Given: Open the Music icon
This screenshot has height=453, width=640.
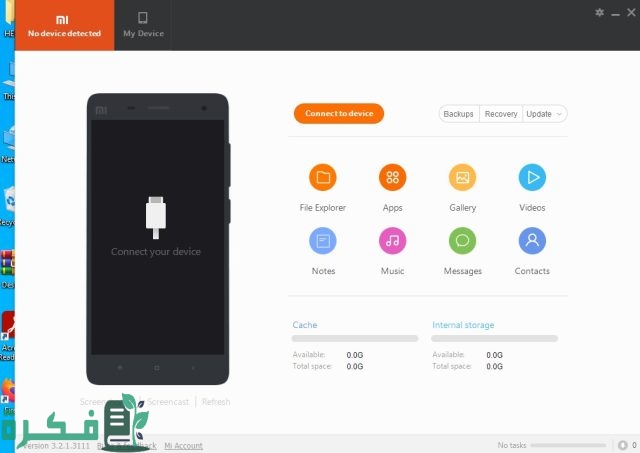Looking at the screenshot, I should tap(392, 241).
